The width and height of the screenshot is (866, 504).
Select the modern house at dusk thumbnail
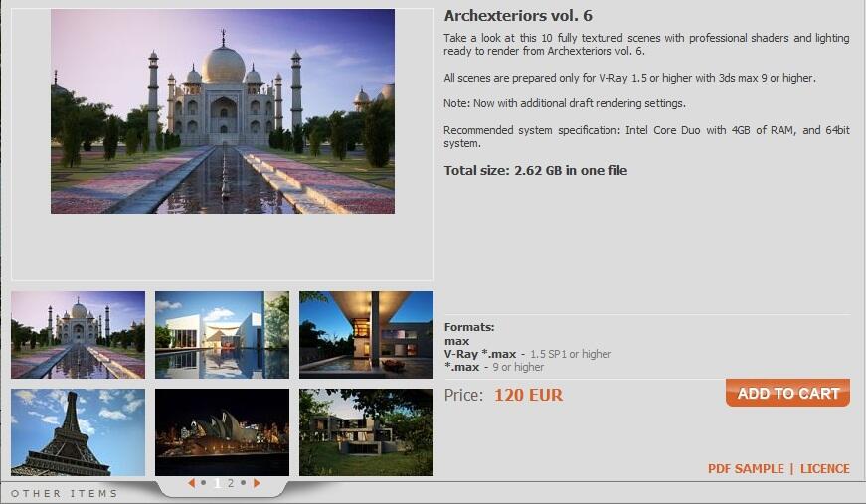click(x=366, y=335)
